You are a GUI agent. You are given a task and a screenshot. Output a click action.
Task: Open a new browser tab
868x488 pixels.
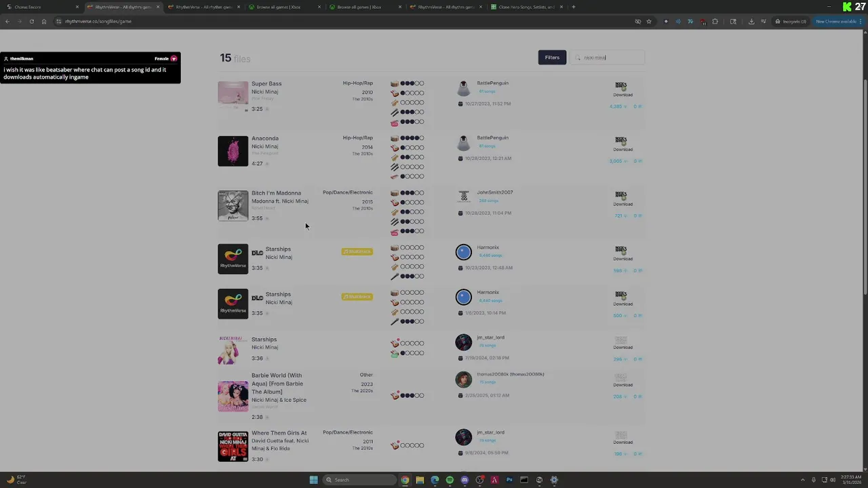coord(574,7)
